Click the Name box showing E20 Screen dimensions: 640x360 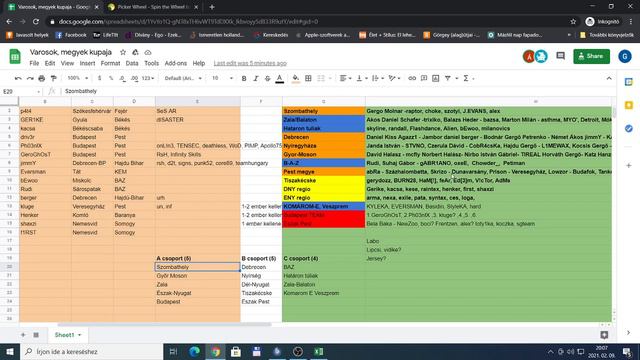(21, 91)
